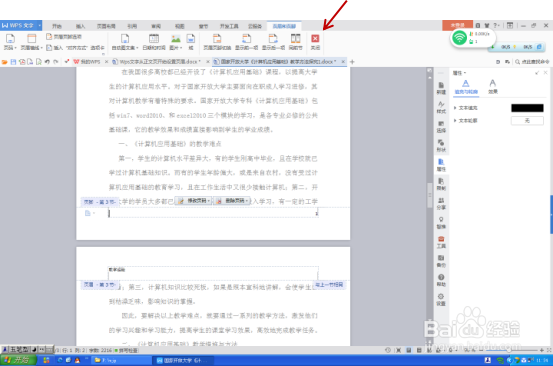The height and width of the screenshot is (366, 553).
Task: Click the Save icon in quick toolbar
Action: click(13, 62)
